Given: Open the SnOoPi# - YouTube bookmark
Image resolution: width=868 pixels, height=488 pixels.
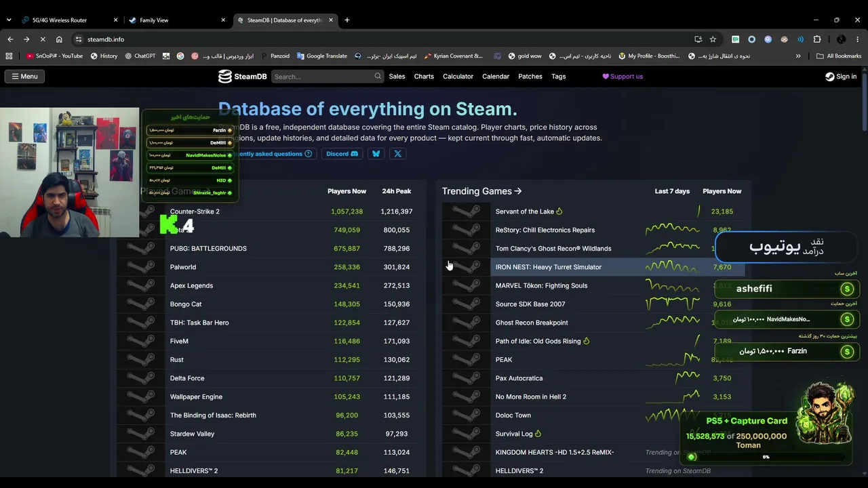Looking at the screenshot, I should [x=54, y=56].
